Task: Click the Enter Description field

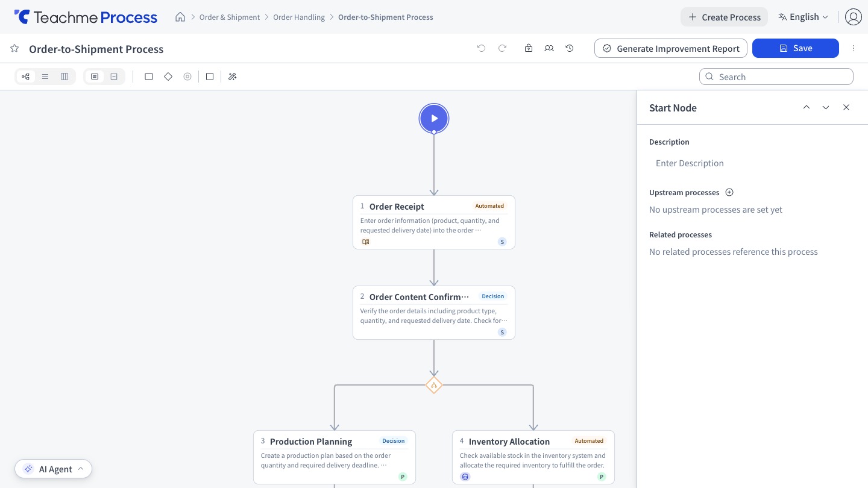Action: [752, 163]
